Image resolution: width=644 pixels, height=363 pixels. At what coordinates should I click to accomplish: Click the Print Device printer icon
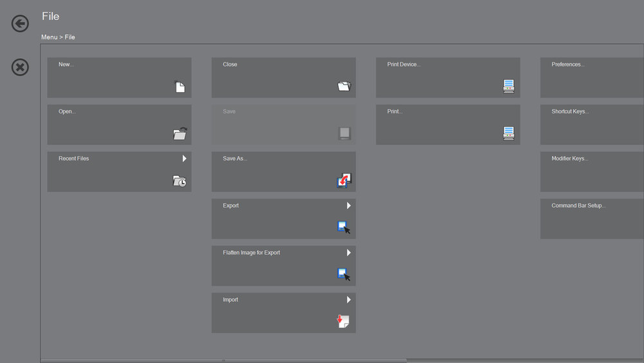[509, 86]
